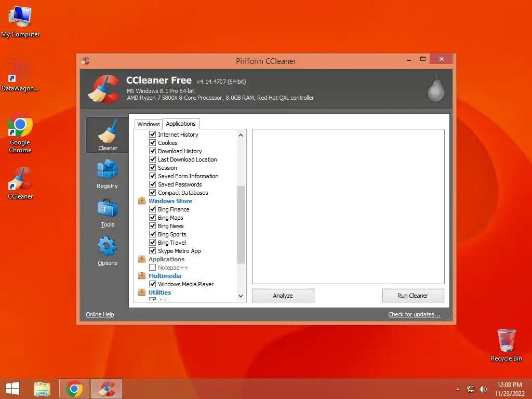The image size is (532, 399).
Task: Click the Analyze button
Action: pos(283,296)
